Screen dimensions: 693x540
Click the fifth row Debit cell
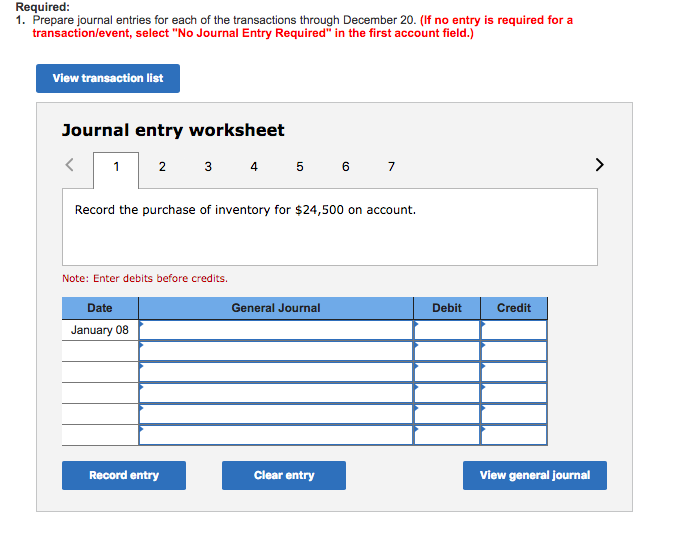[x=447, y=414]
